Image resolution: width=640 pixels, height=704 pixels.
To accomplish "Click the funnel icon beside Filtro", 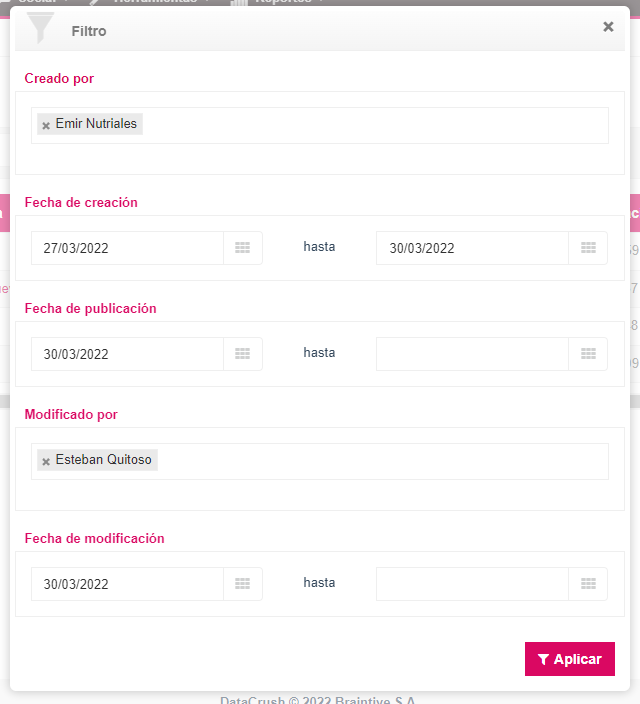I will 40,27.
